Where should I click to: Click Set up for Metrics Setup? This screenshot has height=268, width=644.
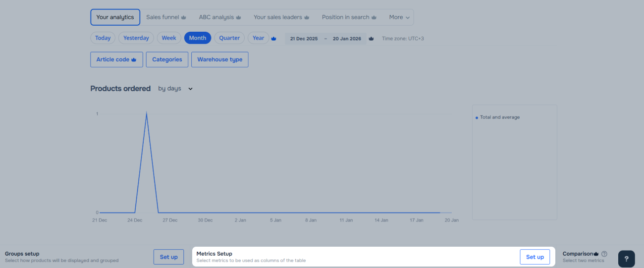pos(535,257)
